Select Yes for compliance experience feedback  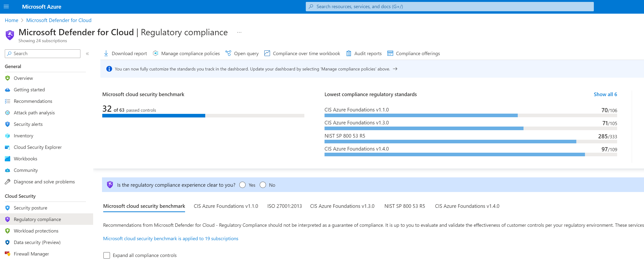pos(242,185)
